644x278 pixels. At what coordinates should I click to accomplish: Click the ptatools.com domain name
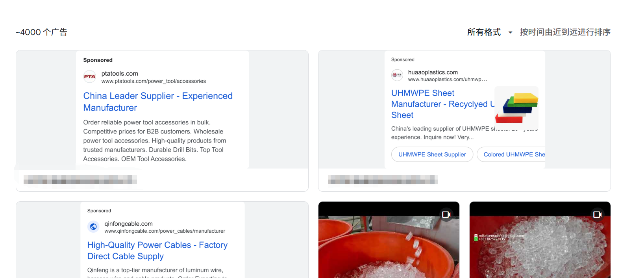click(x=120, y=74)
